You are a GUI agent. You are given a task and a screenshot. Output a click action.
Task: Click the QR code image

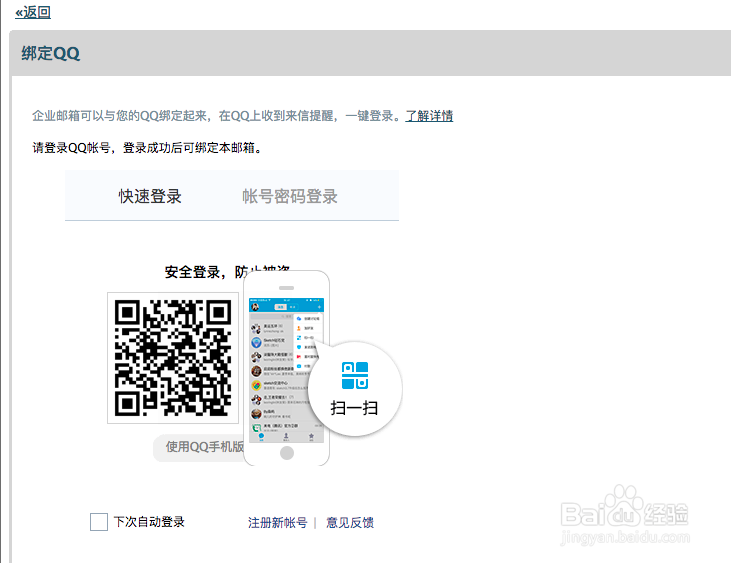(173, 358)
